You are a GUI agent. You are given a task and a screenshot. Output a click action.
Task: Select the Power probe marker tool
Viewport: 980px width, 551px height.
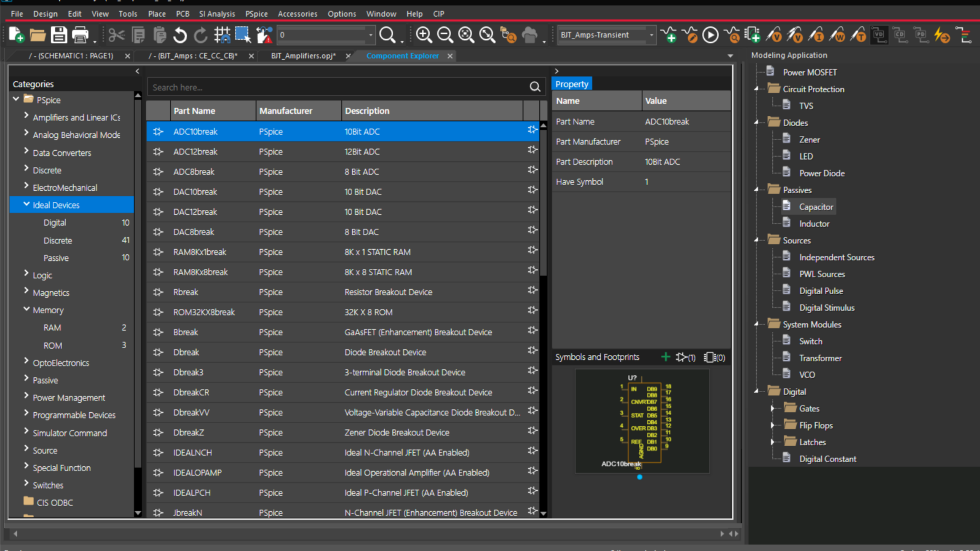[837, 35]
